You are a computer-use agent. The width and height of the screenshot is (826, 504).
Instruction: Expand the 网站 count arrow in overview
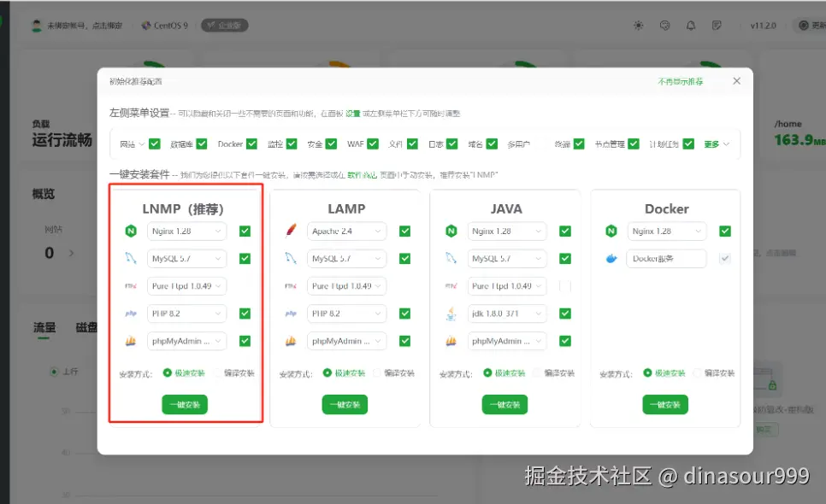71,253
